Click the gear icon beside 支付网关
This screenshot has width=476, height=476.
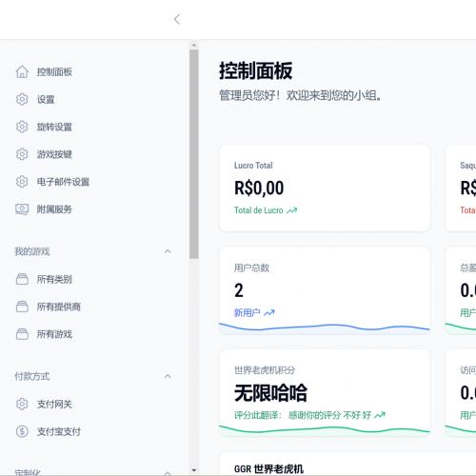[x=22, y=404]
